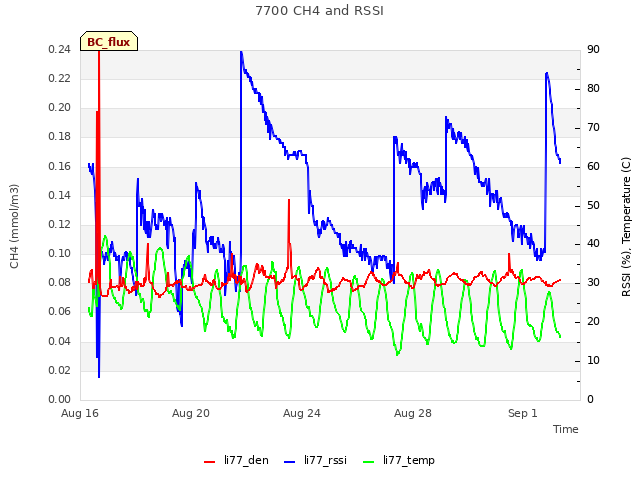Click the 'Time' x-axis label
640x480 pixels.
click(566, 429)
